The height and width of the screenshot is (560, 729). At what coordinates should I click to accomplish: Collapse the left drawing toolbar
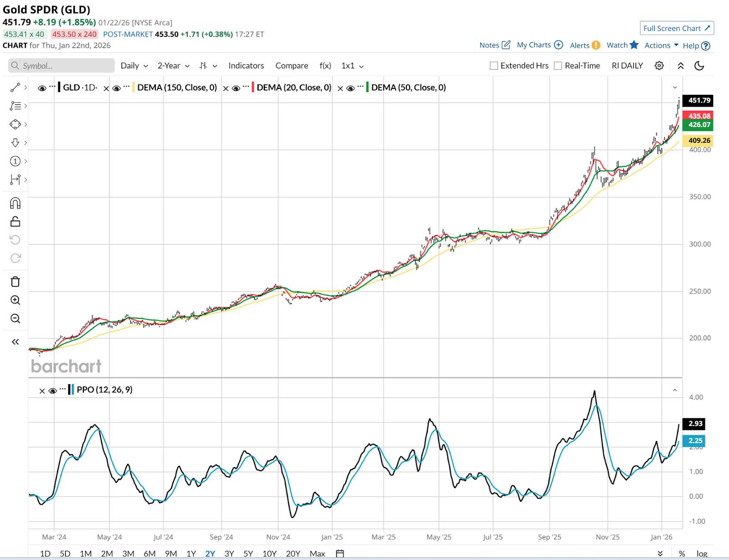click(x=15, y=342)
